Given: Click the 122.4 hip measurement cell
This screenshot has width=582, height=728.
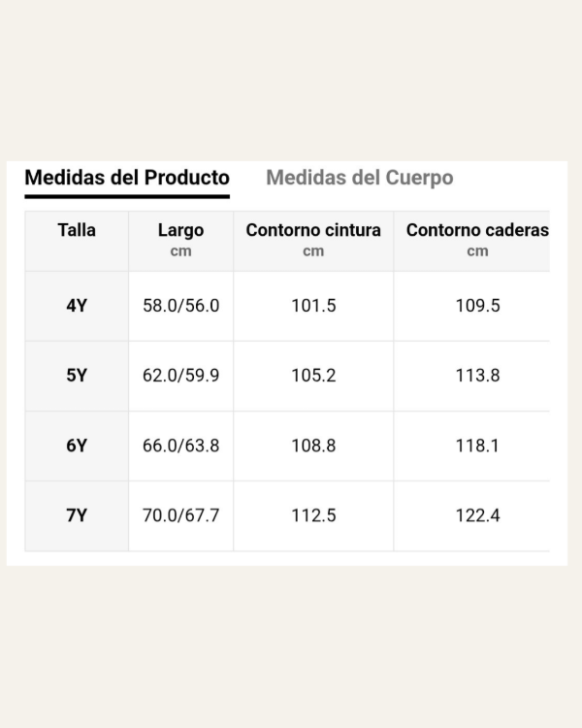Looking at the screenshot, I should tap(477, 515).
